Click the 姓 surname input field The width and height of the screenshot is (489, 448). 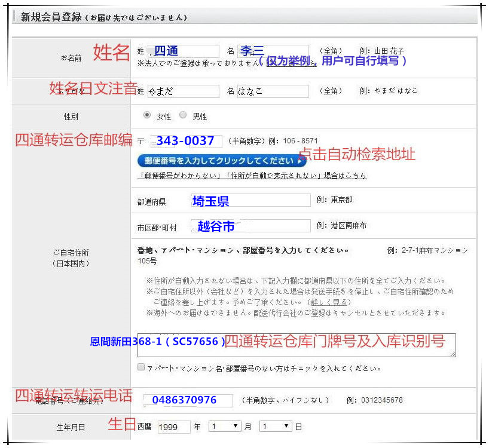pyautogui.click(x=184, y=51)
